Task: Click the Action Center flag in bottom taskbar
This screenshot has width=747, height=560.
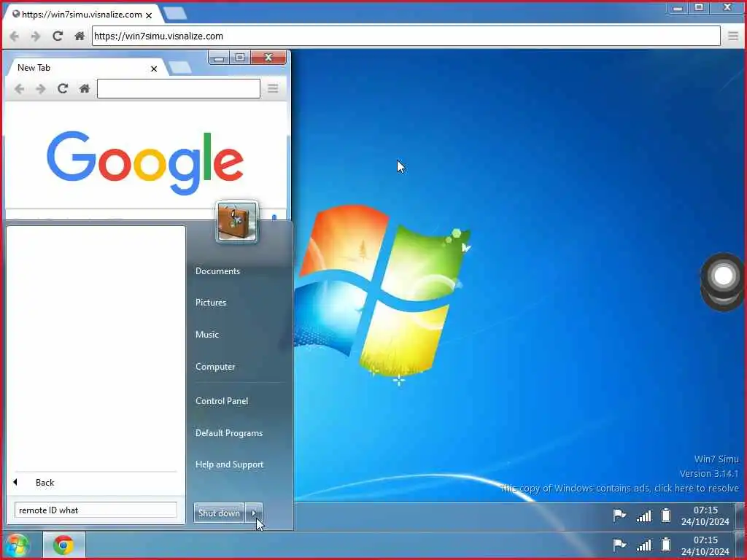Action: [619, 545]
